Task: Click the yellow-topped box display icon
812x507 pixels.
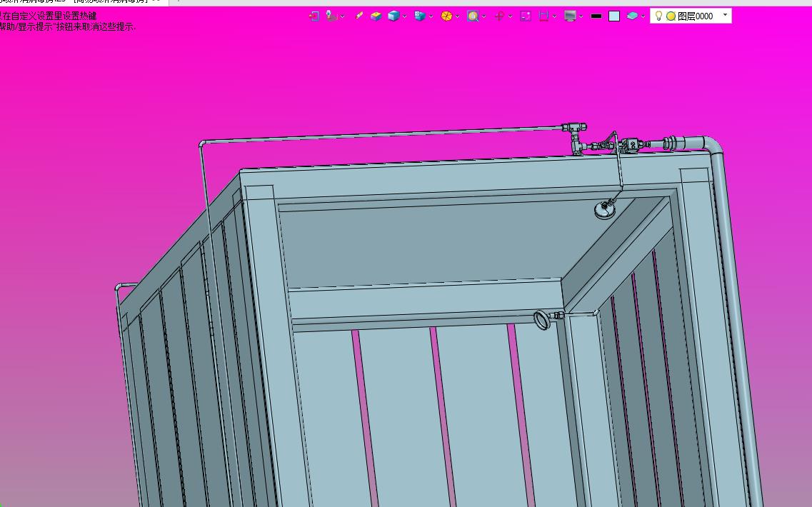Action: pyautogui.click(x=376, y=16)
